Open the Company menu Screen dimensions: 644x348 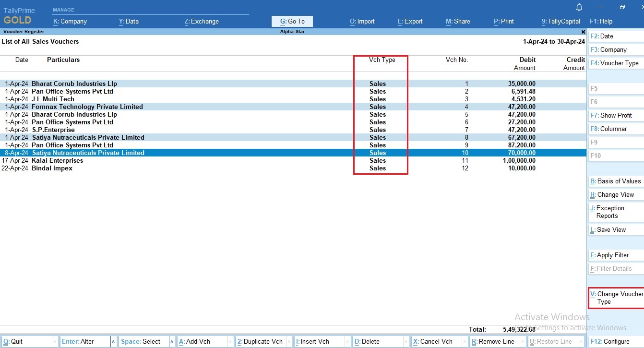click(71, 21)
